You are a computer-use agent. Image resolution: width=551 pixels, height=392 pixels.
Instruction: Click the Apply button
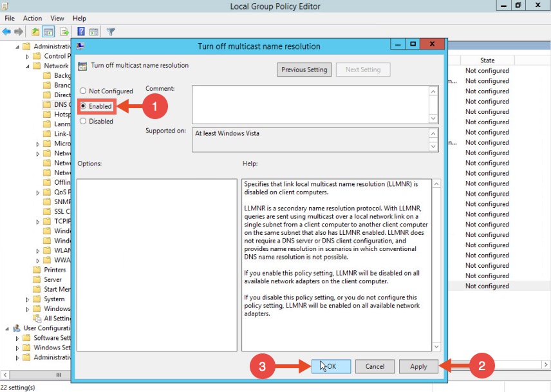[x=418, y=366]
